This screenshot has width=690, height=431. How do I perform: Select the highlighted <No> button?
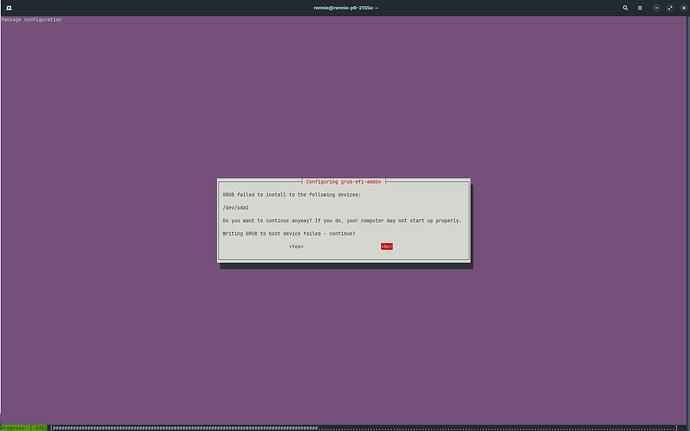pyautogui.click(x=386, y=246)
